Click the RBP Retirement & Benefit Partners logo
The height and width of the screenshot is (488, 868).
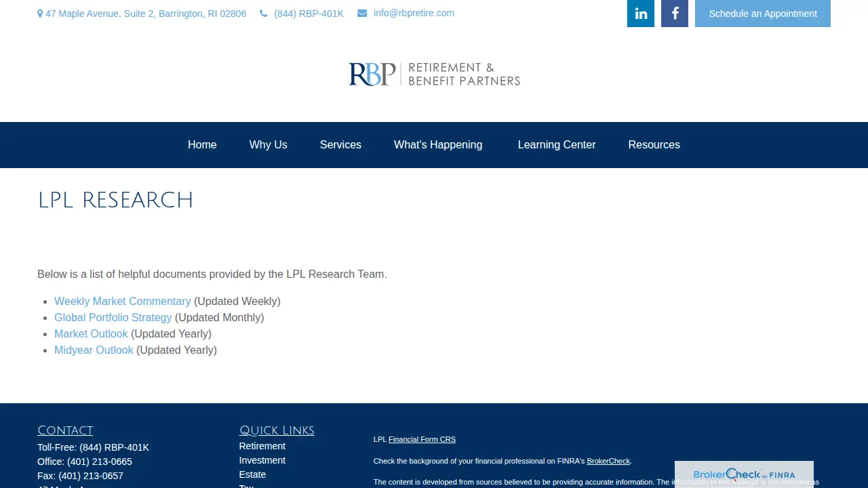coord(434,75)
